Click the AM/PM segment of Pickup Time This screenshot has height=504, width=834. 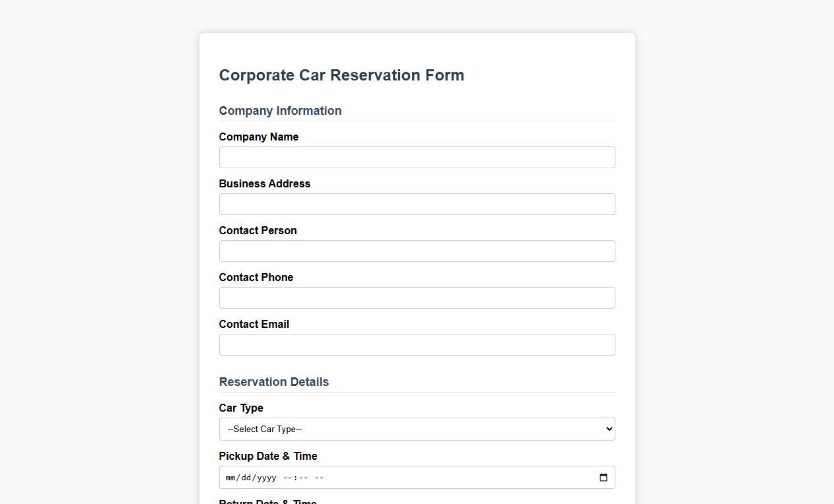pos(320,477)
